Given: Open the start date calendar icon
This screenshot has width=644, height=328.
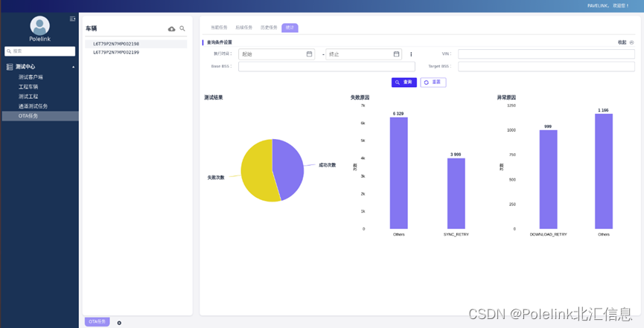Looking at the screenshot, I should click(309, 54).
